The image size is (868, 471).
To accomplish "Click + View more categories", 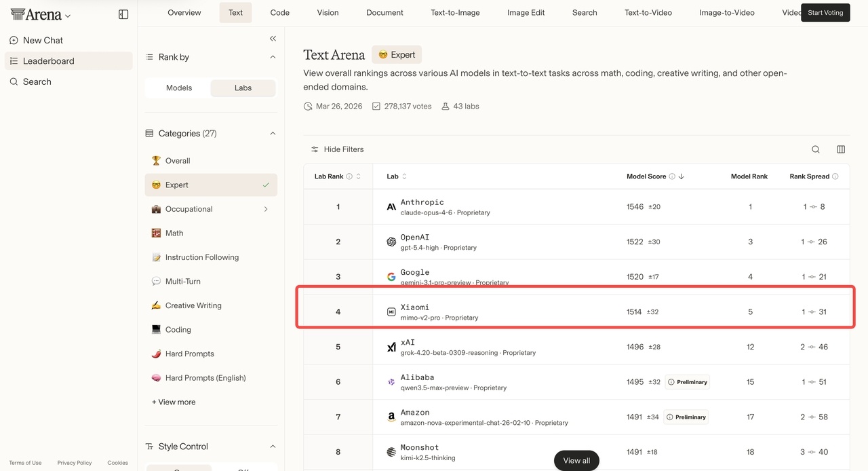I will coord(174,402).
